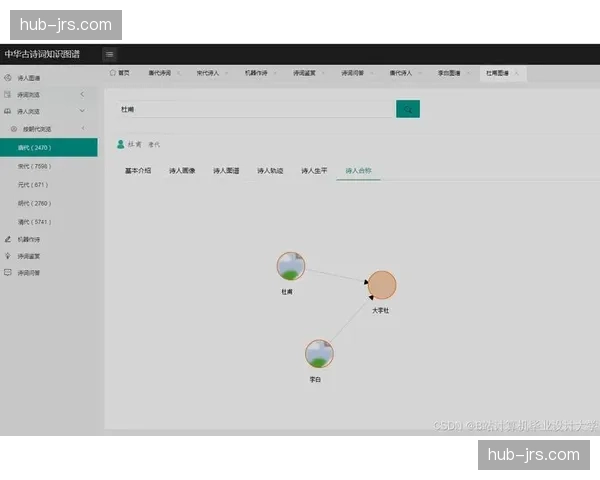Screen dimensions: 600x480
Task: Select the orange 大李杜 node circle
Action: pos(382,285)
